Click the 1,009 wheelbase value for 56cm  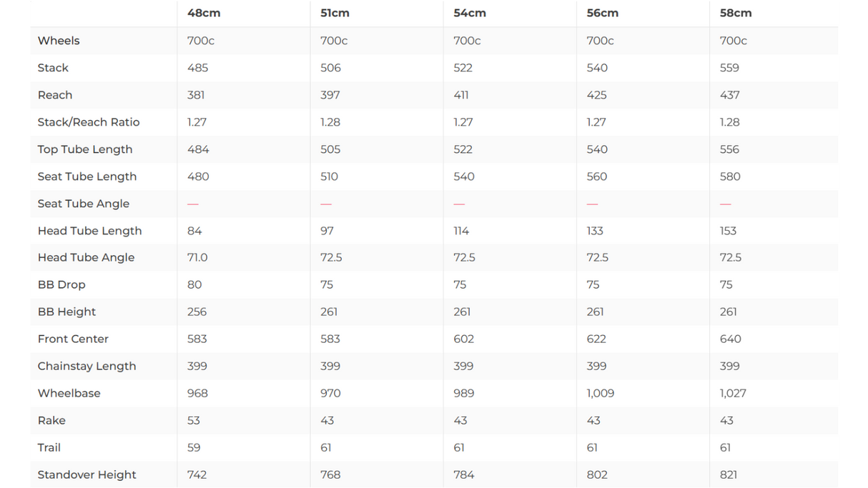coord(601,393)
